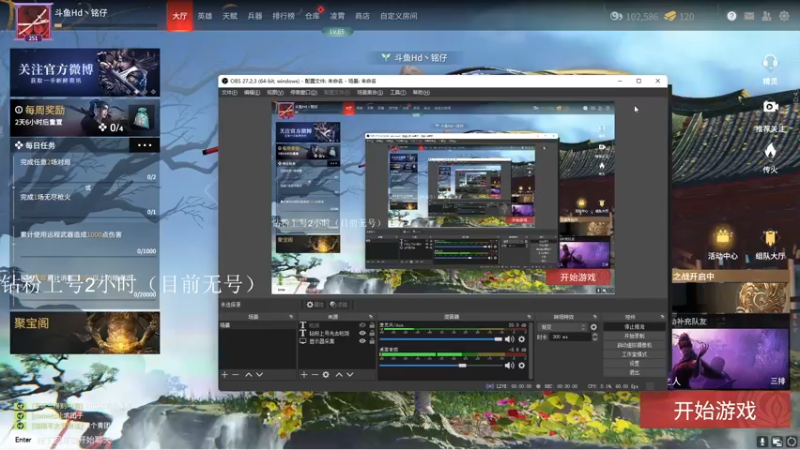
Task: Add a source with plus icon in OBS Sources panel
Action: (x=304, y=374)
